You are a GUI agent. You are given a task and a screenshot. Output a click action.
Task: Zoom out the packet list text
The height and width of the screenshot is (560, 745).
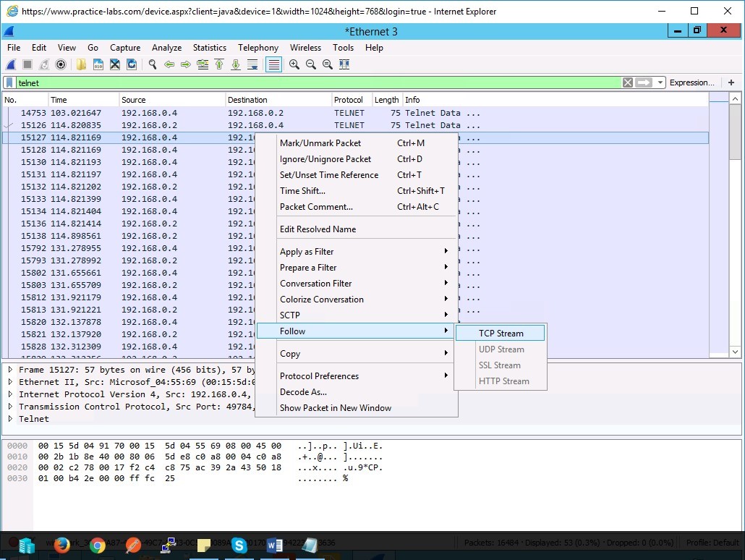(x=311, y=64)
